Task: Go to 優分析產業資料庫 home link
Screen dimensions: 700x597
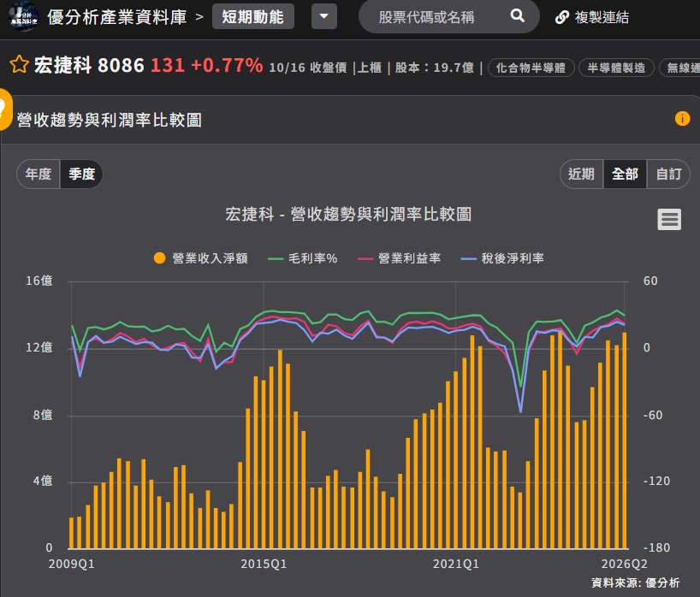Action: pyautogui.click(x=116, y=17)
